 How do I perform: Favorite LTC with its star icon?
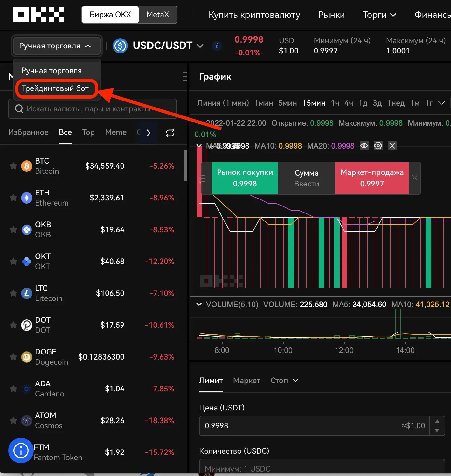pos(13,293)
